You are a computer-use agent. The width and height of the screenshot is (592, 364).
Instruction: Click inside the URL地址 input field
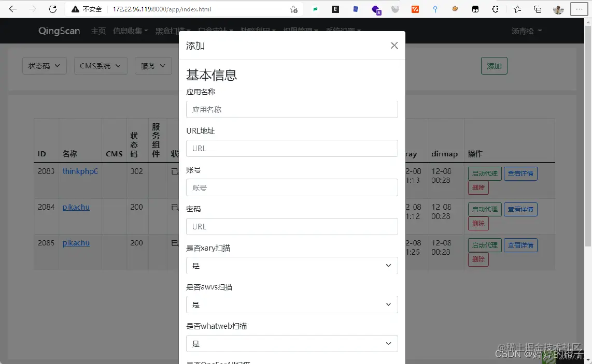(292, 148)
